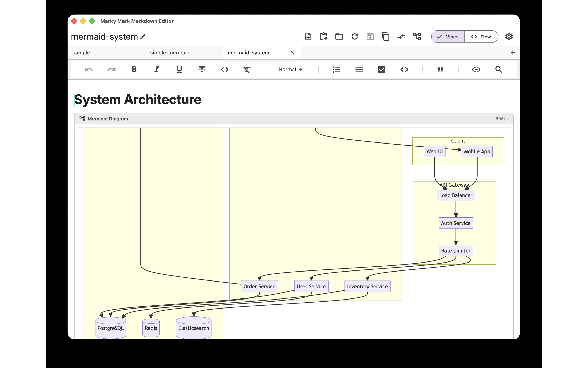Insert a checklist with the checkbox icon
The width and height of the screenshot is (588, 368).
[x=382, y=70]
